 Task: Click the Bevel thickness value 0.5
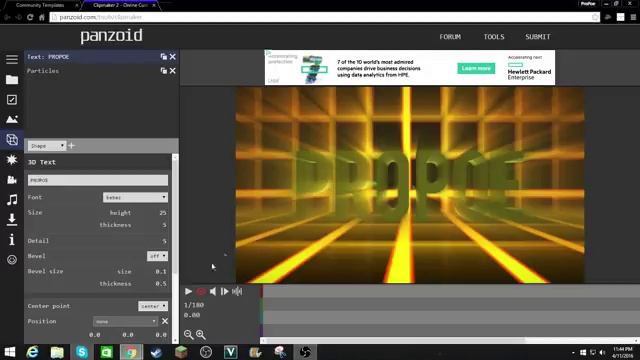tap(161, 284)
